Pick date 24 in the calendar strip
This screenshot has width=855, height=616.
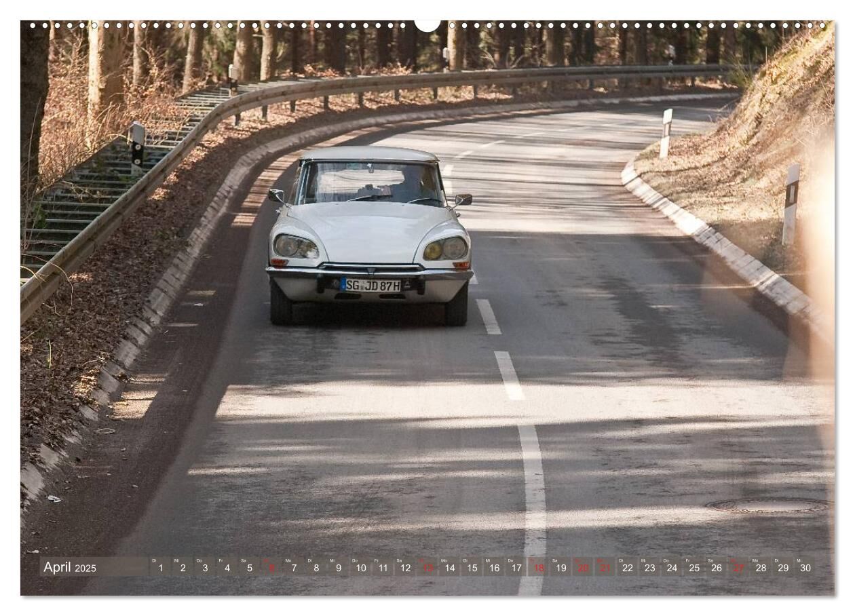point(671,567)
